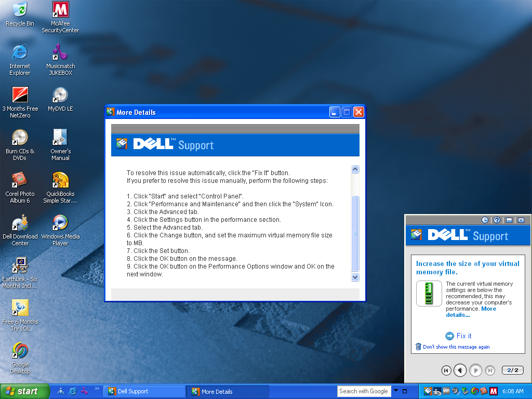Select the Google Desktop shortcut icon

point(20,351)
